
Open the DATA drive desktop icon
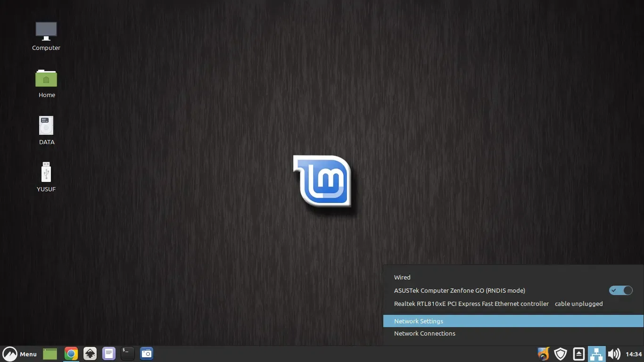point(46,131)
